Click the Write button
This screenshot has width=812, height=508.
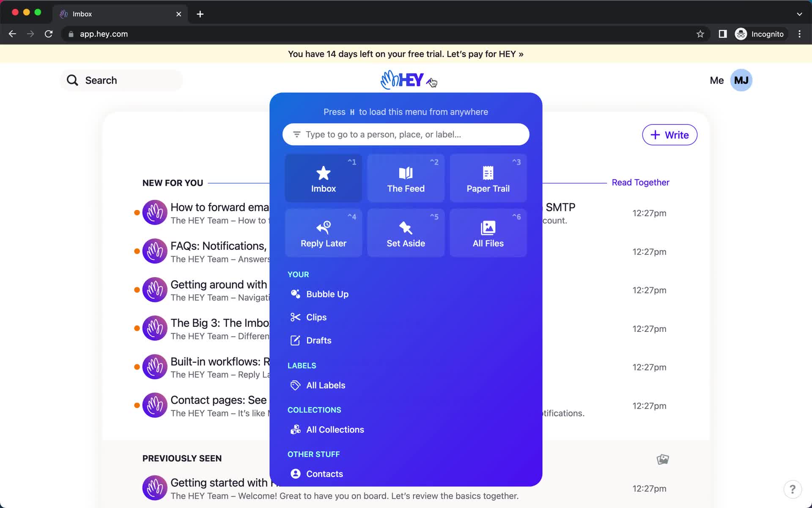[x=669, y=135]
